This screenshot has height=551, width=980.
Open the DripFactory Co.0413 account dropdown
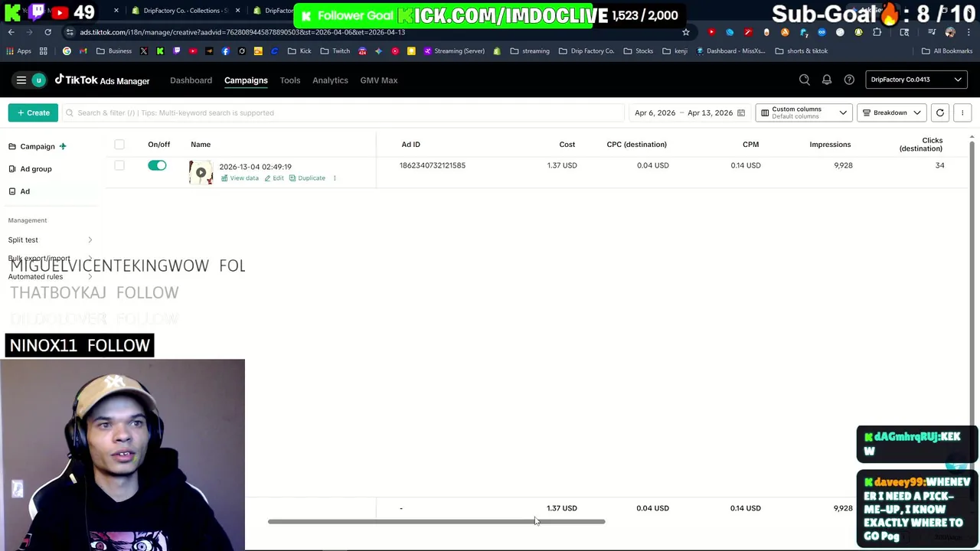916,80
